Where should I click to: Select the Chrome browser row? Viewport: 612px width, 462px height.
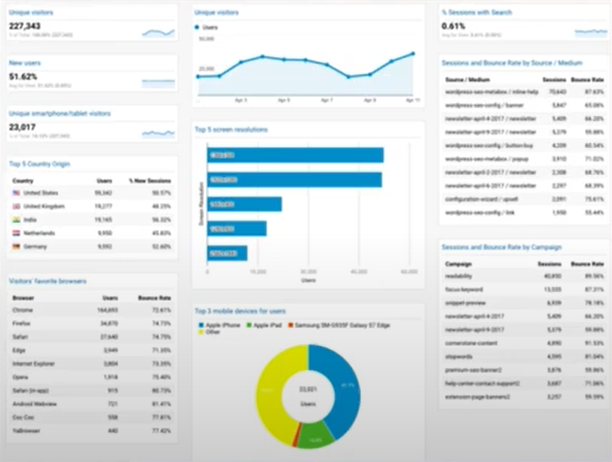click(92, 310)
